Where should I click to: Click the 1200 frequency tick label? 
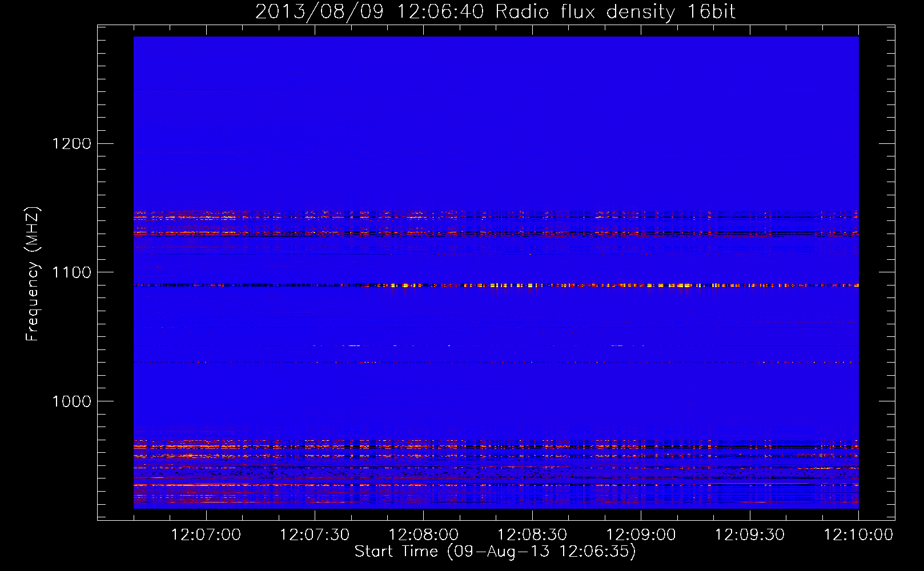click(72, 143)
